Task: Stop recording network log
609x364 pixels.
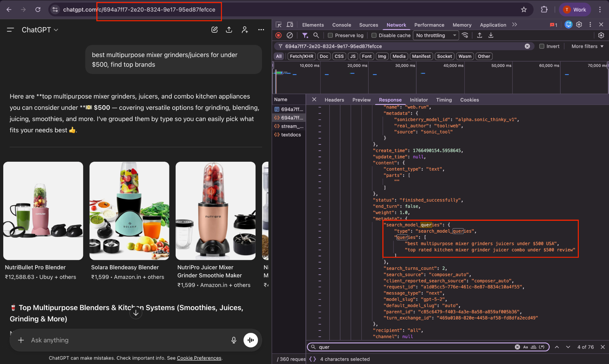Action: pyautogui.click(x=278, y=35)
